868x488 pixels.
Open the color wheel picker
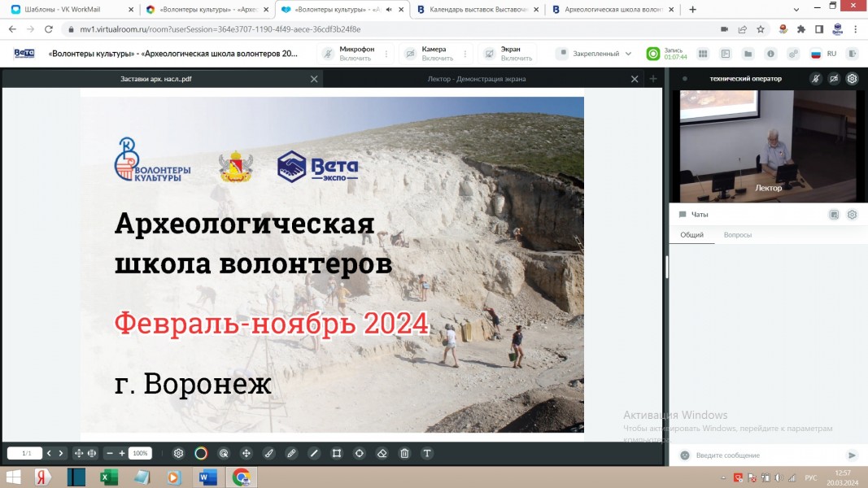(x=201, y=453)
